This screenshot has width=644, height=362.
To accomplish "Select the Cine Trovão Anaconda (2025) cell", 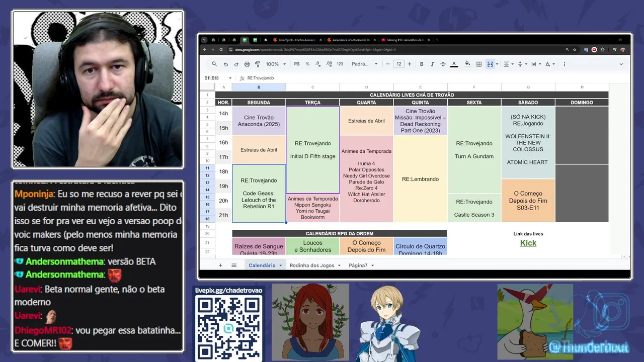I will click(x=259, y=121).
